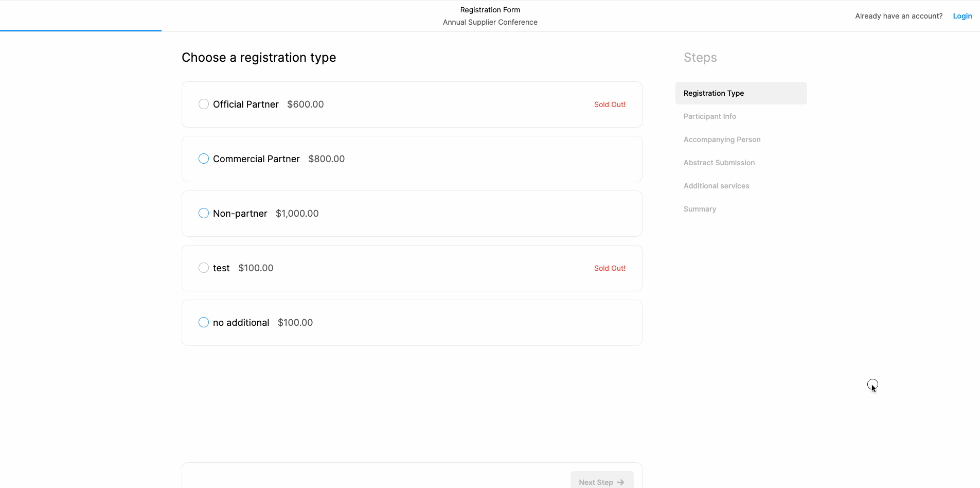Click the blue progress bar at top
This screenshot has height=488, width=980.
(x=80, y=31)
